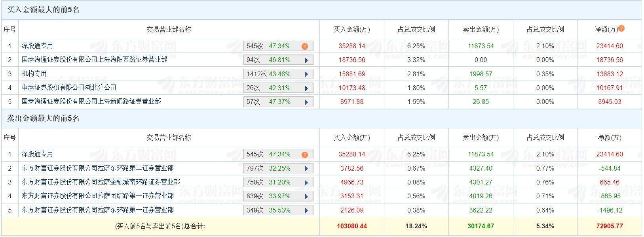644x237 pixels.
Task: Open 东方财富证券拉萨东环路第二证券营业部 link
Action: 98,168
